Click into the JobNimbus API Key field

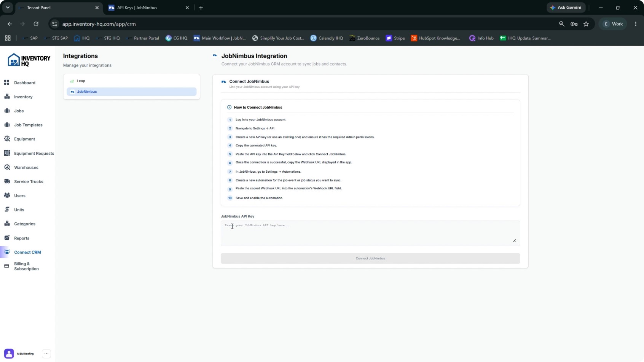coord(370,233)
